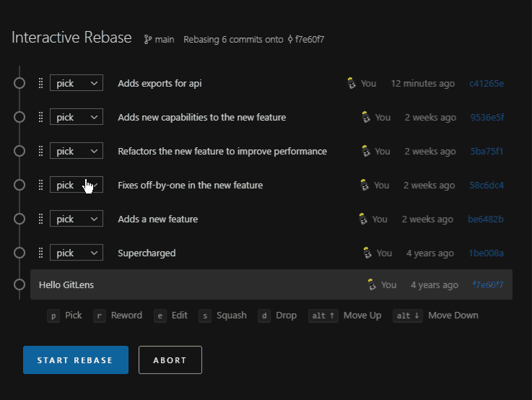Open action dropdown for "Adds new capabilities" commit
This screenshot has height=400, width=532.
(76, 117)
